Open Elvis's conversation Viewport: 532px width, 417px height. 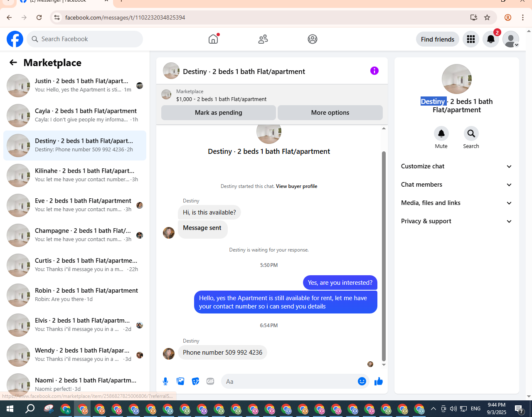point(75,325)
